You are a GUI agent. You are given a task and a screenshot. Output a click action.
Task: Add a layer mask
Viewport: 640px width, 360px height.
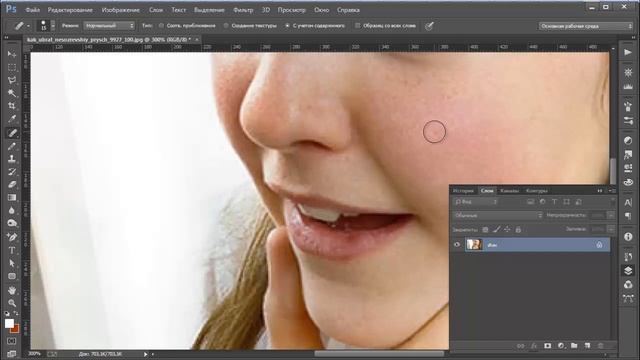[x=547, y=346]
